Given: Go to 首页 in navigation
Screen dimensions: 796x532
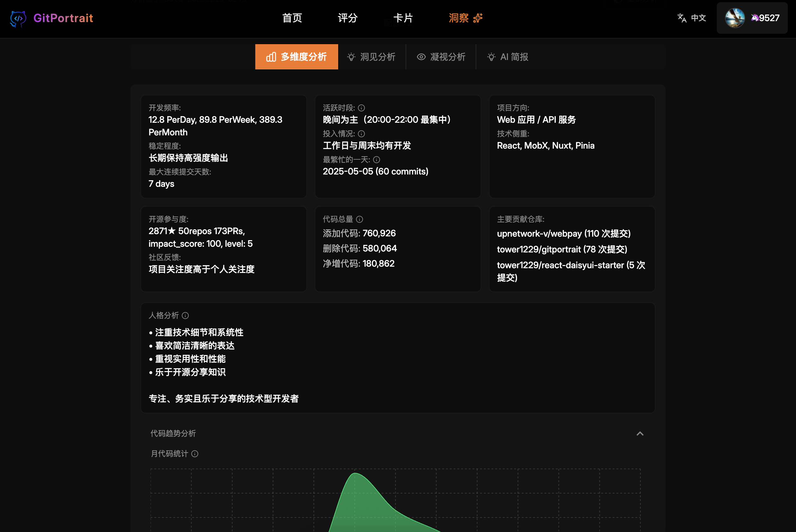Looking at the screenshot, I should (x=292, y=18).
